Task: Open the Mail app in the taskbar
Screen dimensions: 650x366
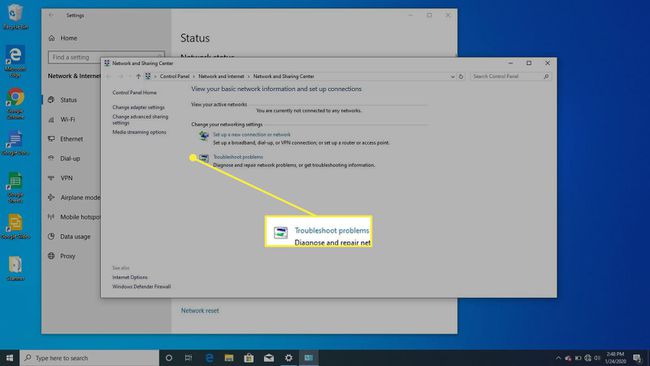Action: click(x=269, y=358)
